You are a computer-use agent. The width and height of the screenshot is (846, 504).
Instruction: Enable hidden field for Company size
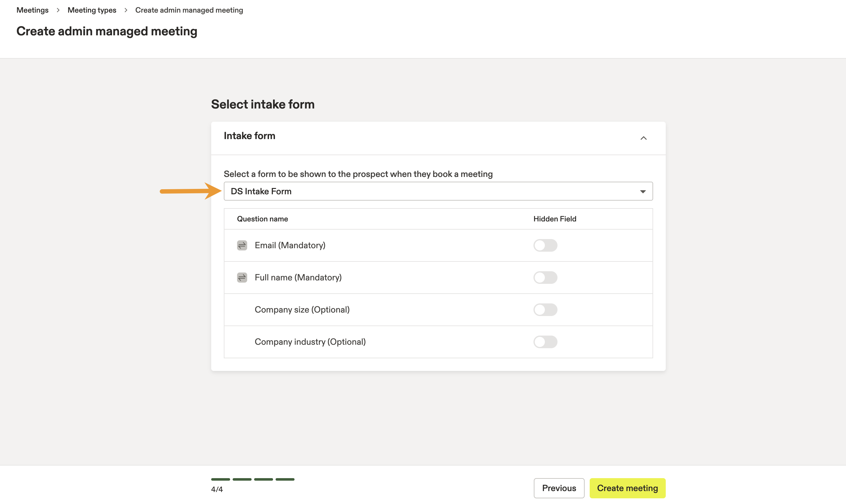click(x=545, y=310)
